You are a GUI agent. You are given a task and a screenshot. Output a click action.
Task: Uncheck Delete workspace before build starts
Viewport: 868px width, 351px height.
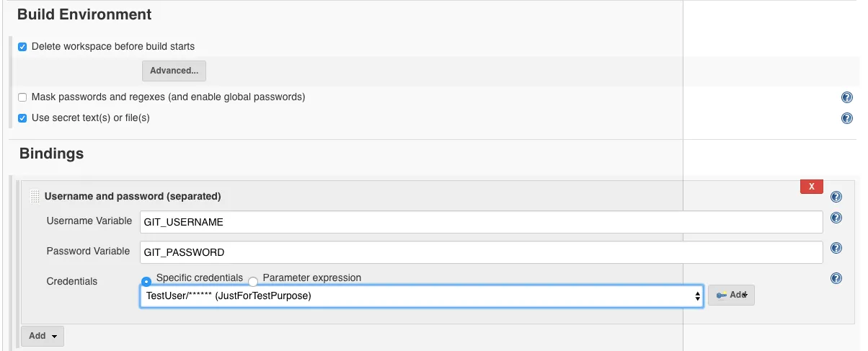point(22,47)
